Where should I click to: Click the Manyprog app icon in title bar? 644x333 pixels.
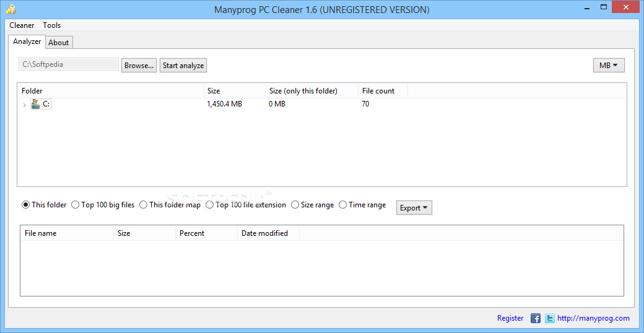coord(11,9)
